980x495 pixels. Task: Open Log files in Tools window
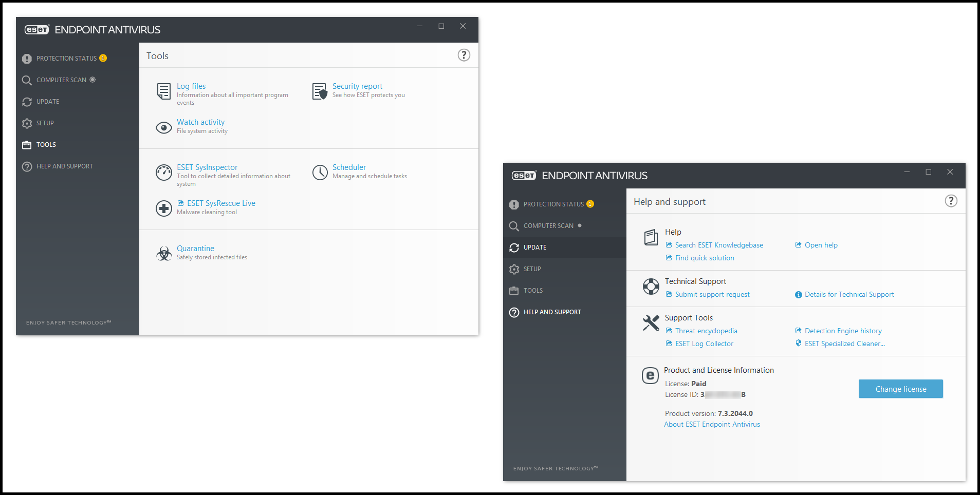191,86
